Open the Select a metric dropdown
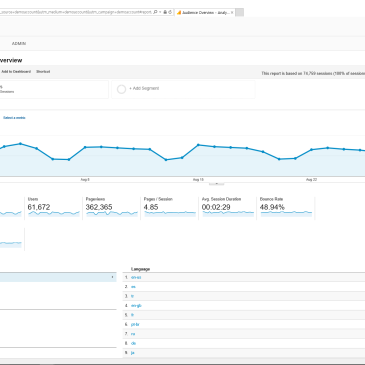This screenshot has height=365, width=365. 14,118
